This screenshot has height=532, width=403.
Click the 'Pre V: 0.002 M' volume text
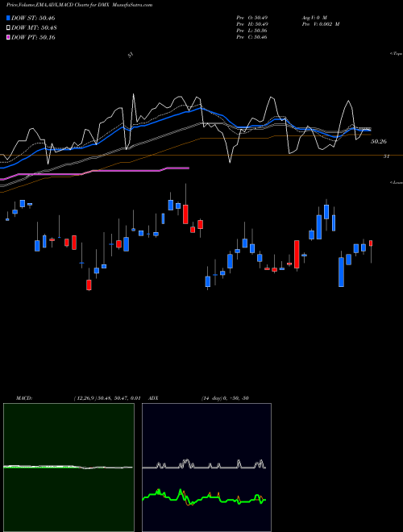320,24
